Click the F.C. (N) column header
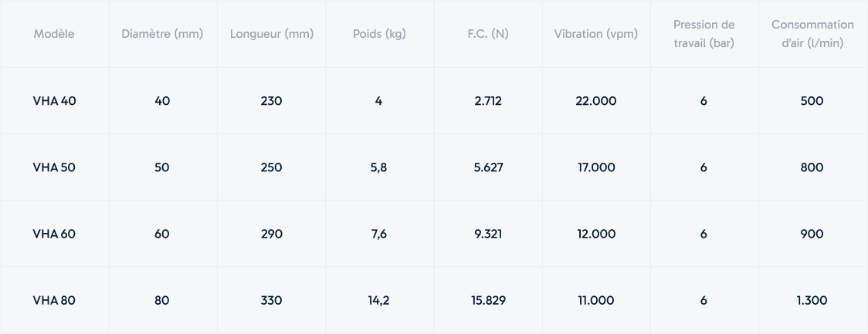Viewport: 868px width, 334px height. pos(488,34)
